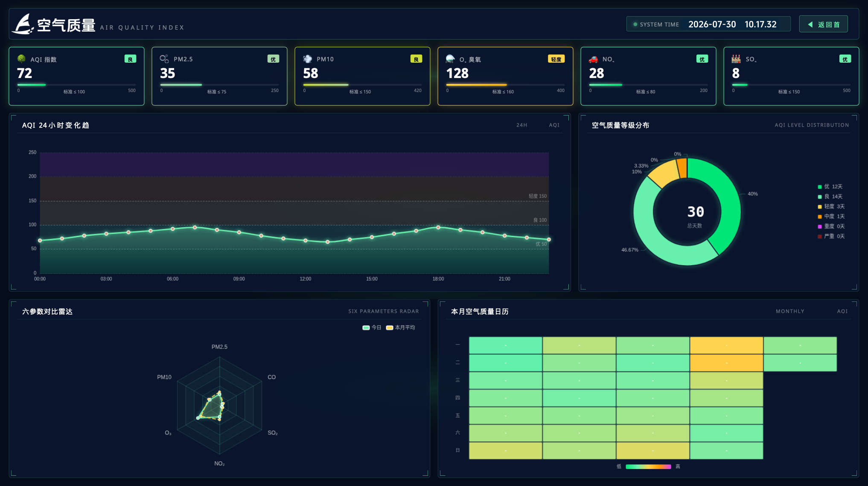868x486 pixels.
Task: Click the 标准 ≤ 75 label
Action: pyautogui.click(x=217, y=92)
